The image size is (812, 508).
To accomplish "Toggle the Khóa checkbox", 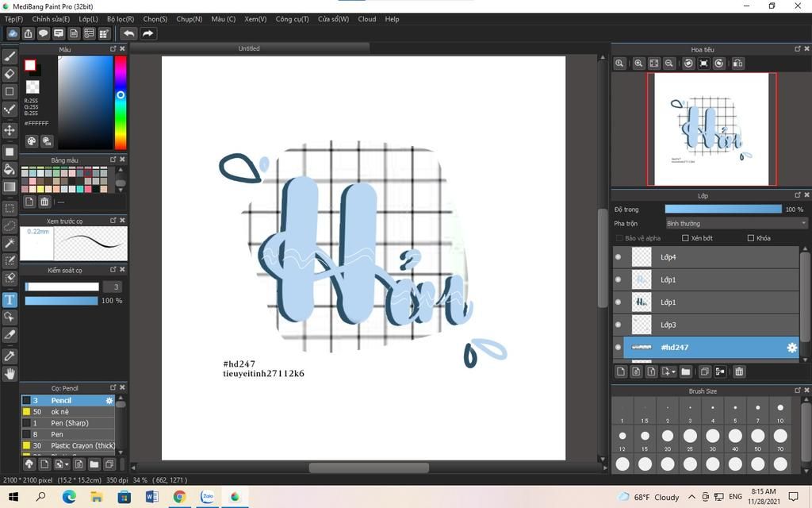I will point(751,238).
